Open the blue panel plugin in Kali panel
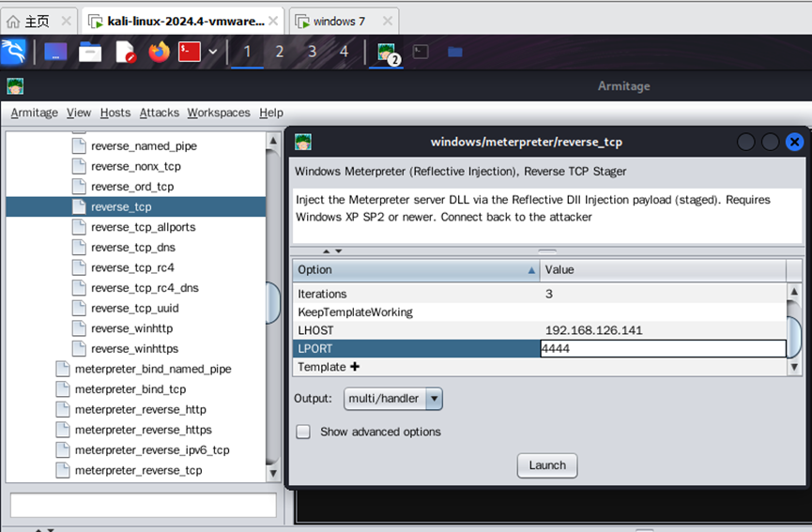Image resolution: width=812 pixels, height=532 pixels. point(55,52)
